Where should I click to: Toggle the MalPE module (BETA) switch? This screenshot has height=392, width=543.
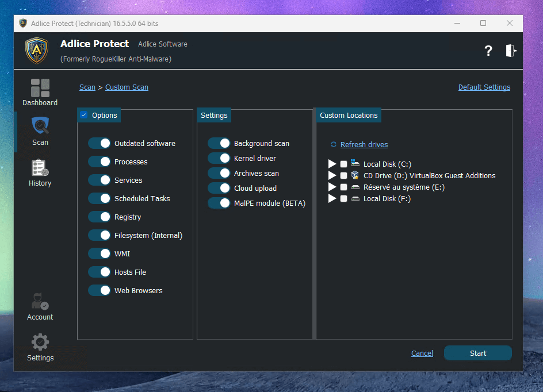pos(219,203)
